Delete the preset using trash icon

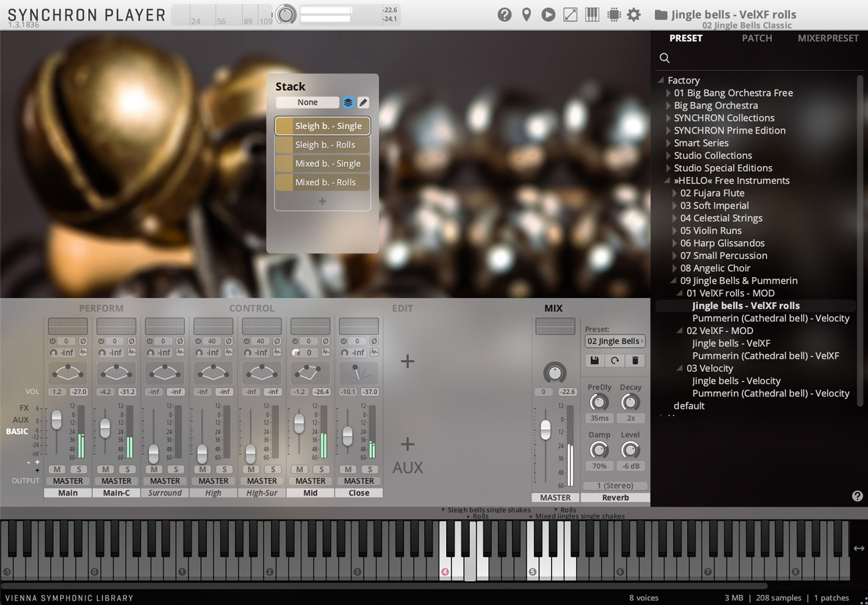point(634,361)
